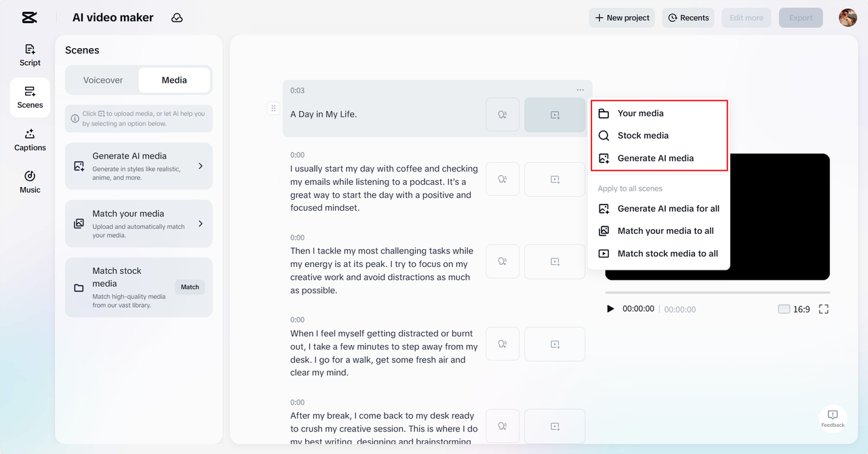
Task: Select 'Generate AI media for all' menu entry
Action: point(668,209)
